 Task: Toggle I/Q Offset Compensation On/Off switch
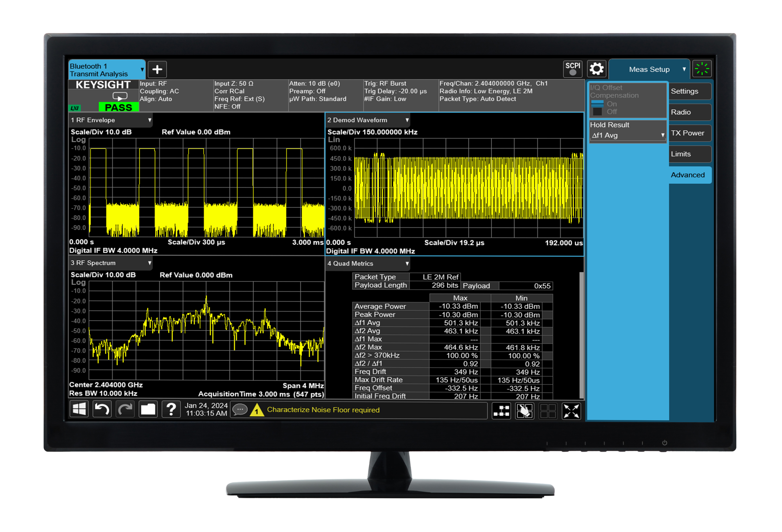coord(597,108)
